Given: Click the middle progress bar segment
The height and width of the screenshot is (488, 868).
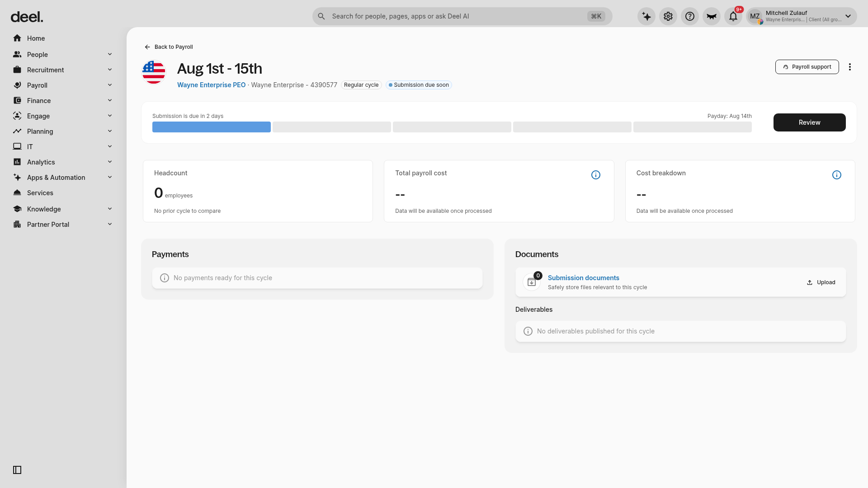Looking at the screenshot, I should (452, 127).
